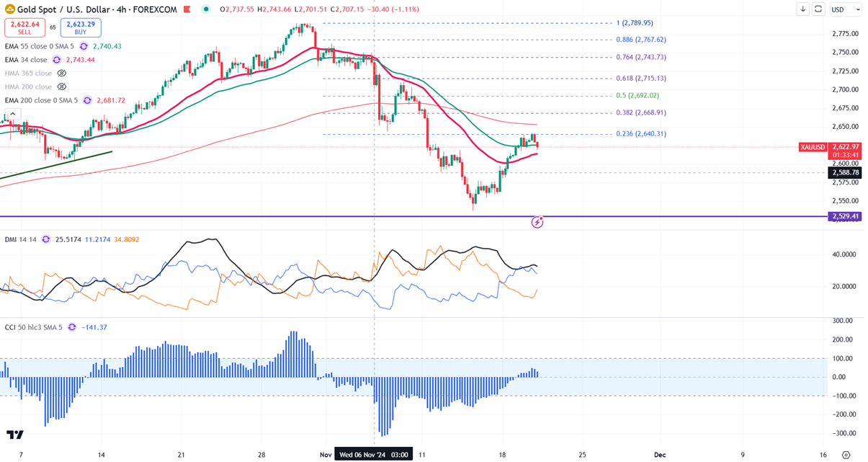The width and height of the screenshot is (868, 462).
Task: Click the CCI value -141.37
Action: tap(95, 327)
